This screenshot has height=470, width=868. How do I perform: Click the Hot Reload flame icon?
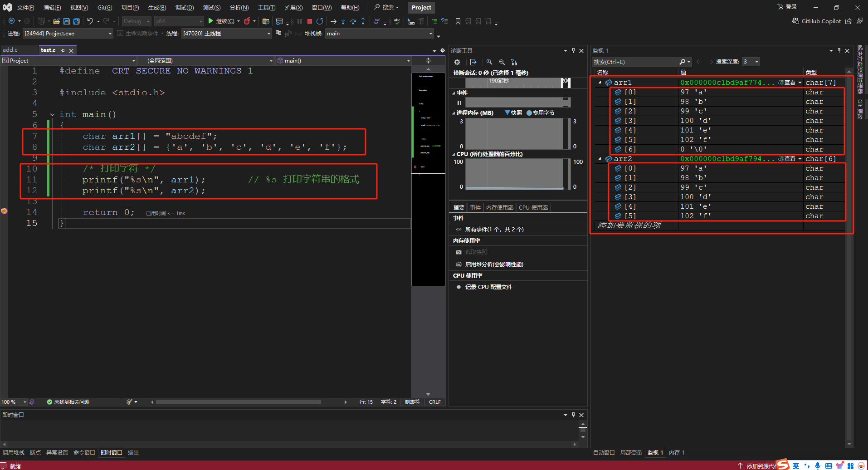(247, 21)
